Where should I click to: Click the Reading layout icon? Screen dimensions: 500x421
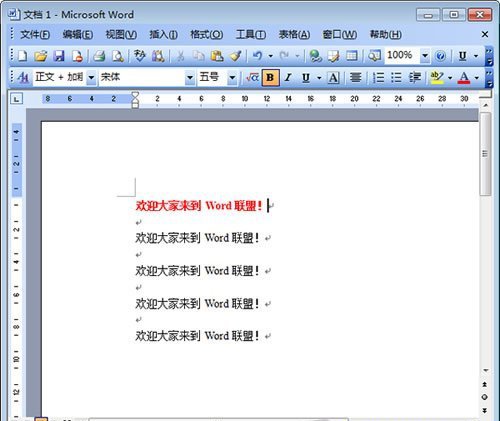374,56
